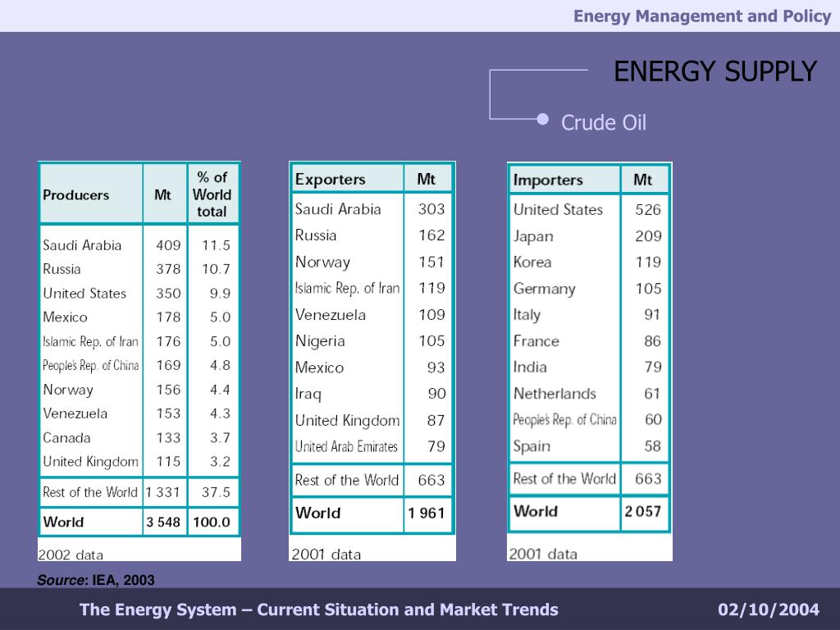
Task: Click the value 133 for Canada
Action: [x=168, y=438]
